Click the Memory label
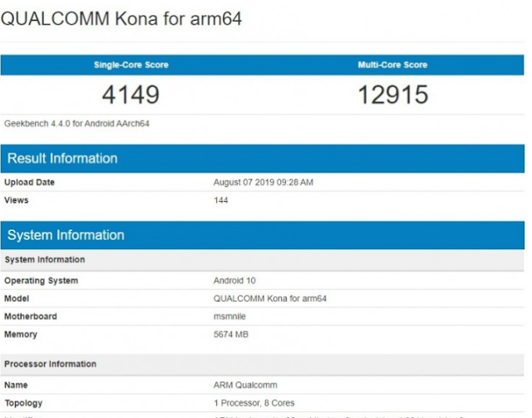 (21, 335)
